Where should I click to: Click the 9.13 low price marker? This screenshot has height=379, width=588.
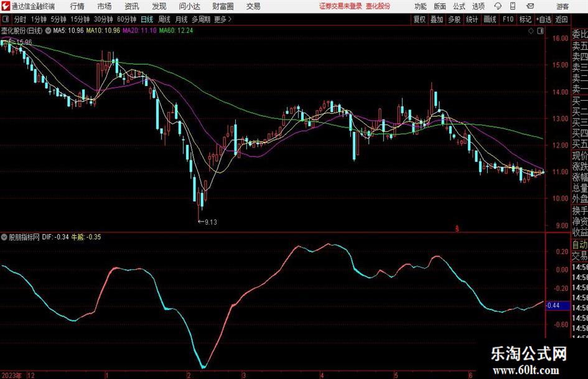point(211,222)
